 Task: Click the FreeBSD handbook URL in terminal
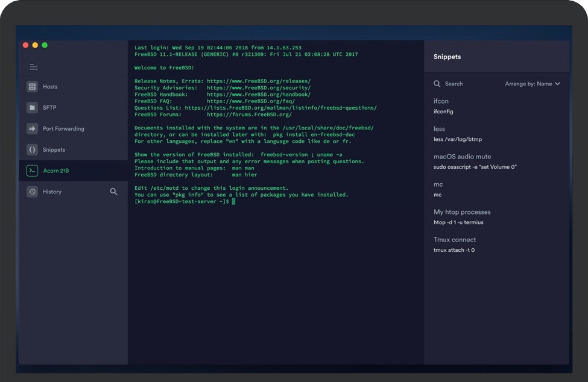pos(258,95)
